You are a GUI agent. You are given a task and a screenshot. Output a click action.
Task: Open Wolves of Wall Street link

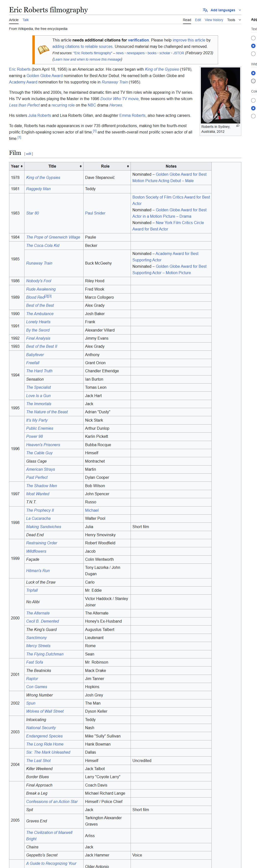pos(45,711)
